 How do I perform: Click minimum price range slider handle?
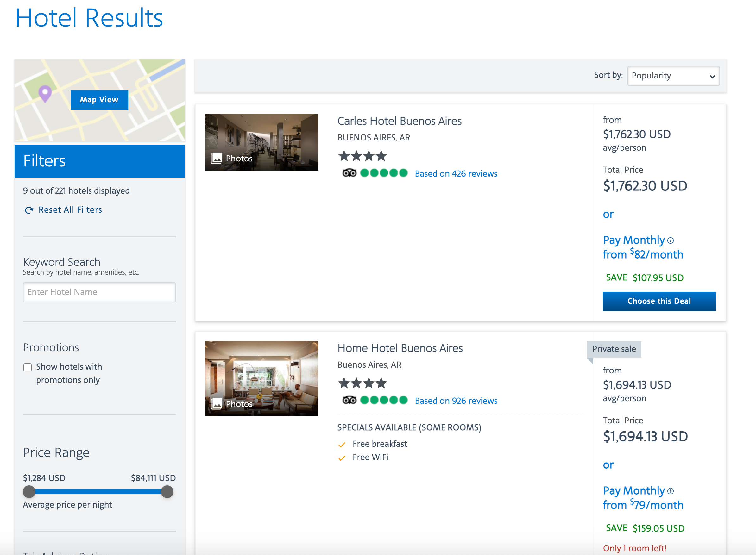(x=29, y=491)
